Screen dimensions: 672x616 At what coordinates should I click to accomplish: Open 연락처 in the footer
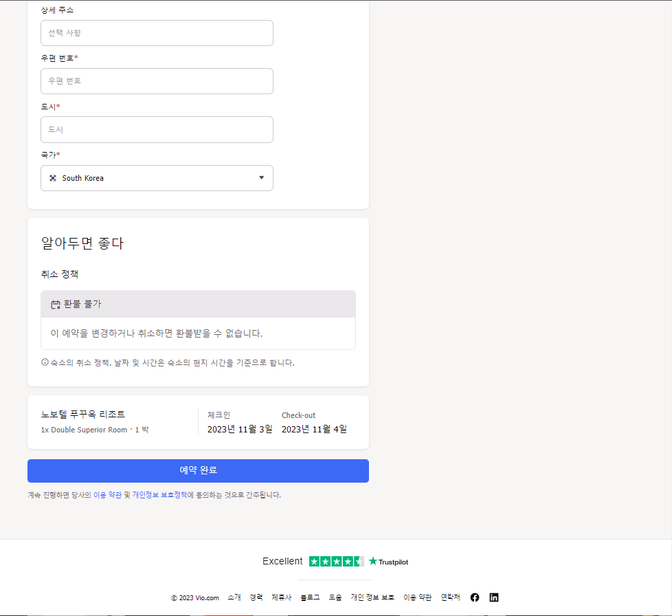click(x=451, y=597)
